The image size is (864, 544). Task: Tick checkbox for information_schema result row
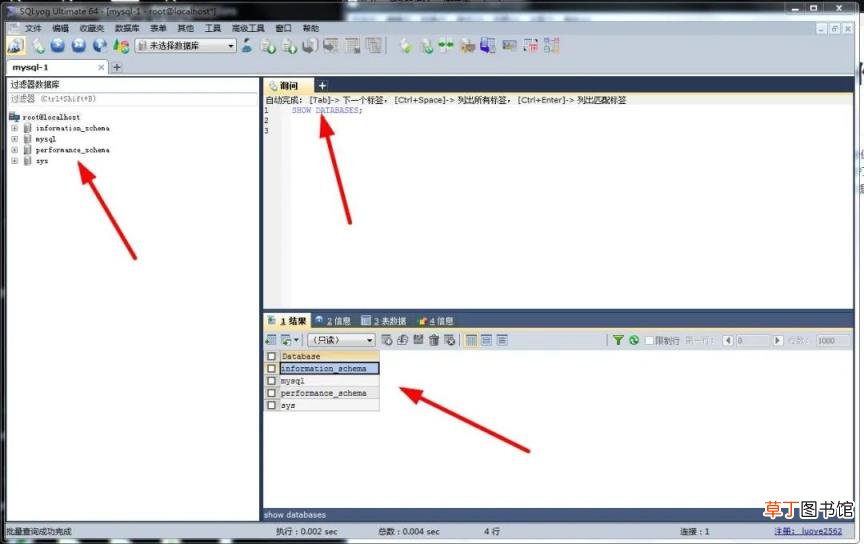tap(271, 369)
